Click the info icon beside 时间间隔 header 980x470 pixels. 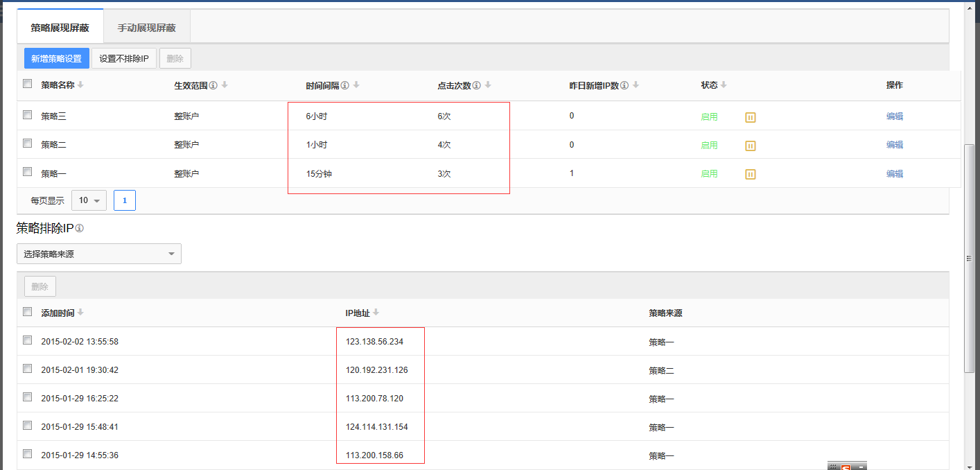pyautogui.click(x=345, y=85)
